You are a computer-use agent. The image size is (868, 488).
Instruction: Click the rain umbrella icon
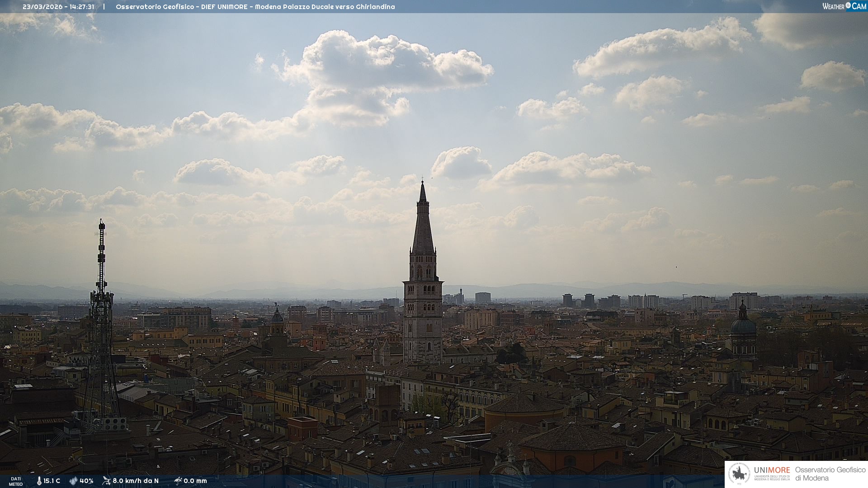coord(178,481)
